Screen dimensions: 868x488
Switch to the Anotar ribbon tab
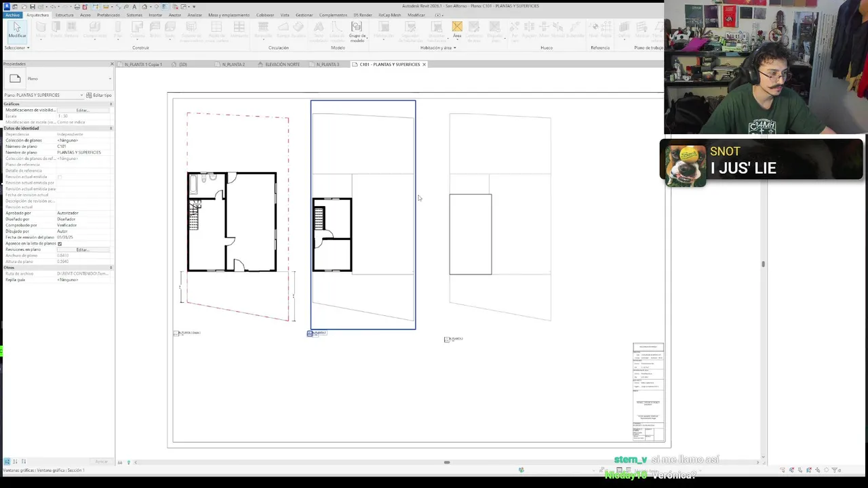coord(175,15)
